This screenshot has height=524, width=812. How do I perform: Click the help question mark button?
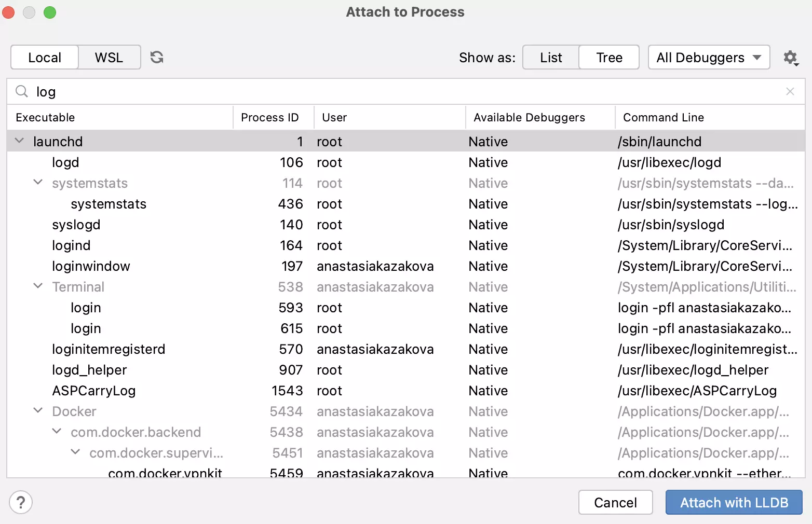click(x=21, y=502)
